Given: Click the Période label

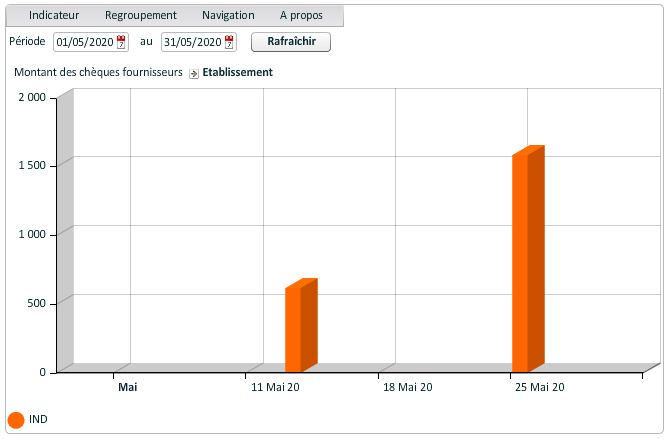Looking at the screenshot, I should click(x=27, y=41).
